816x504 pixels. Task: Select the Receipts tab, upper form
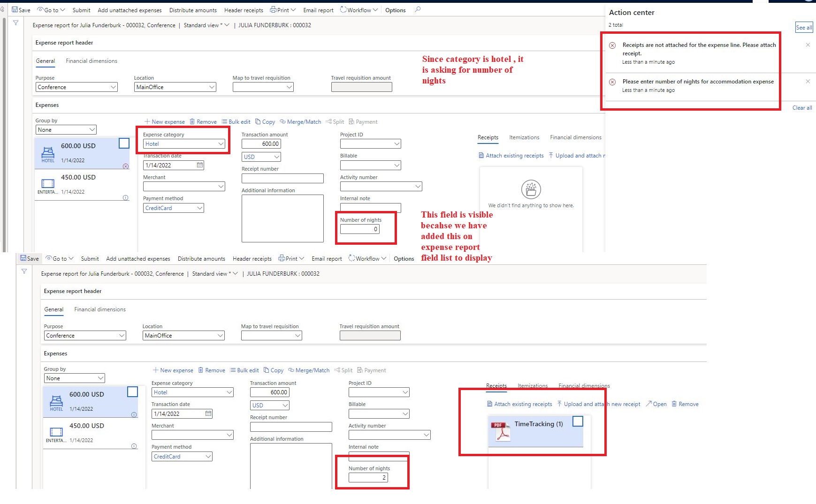488,137
